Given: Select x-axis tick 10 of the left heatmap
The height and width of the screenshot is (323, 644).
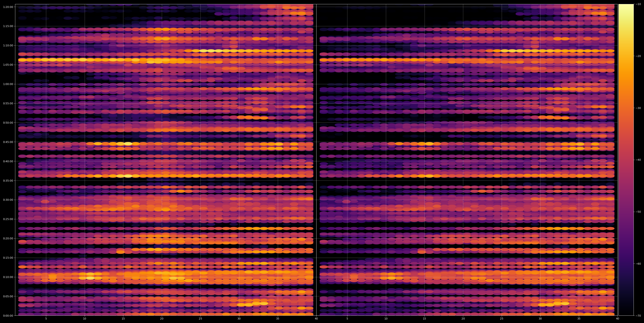Looking at the screenshot, I should [84, 319].
